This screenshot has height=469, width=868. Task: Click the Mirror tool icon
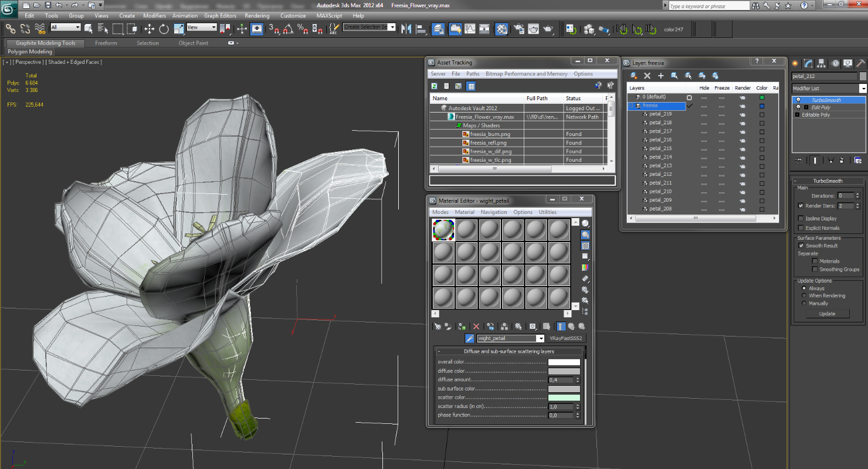click(x=407, y=28)
